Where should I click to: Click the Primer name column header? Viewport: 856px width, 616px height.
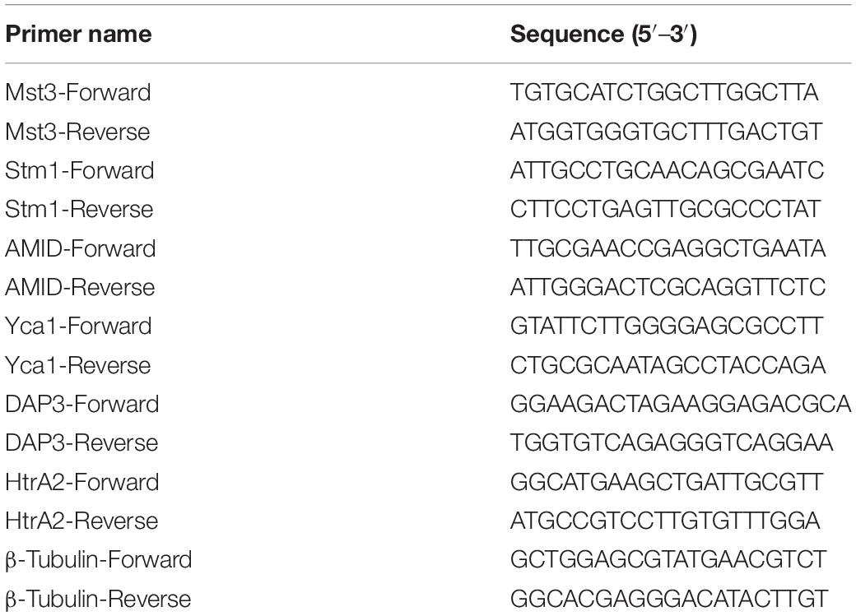(x=78, y=35)
